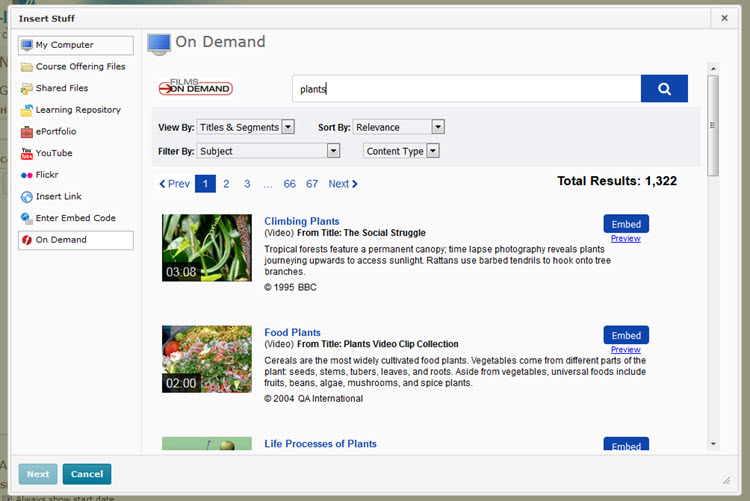Embed the Climbing Plants video
The width and height of the screenshot is (750, 501).
pyautogui.click(x=626, y=224)
